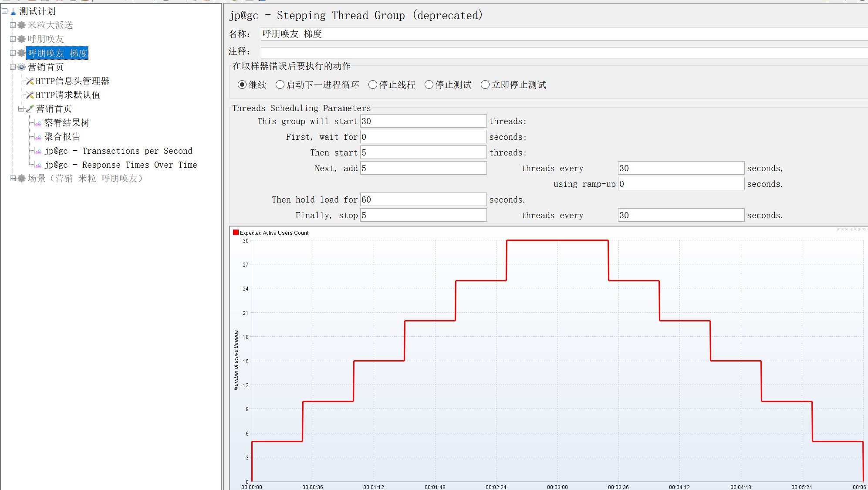Expand the 呼朋唤友 梯度 tree node
This screenshot has width=868, height=490.
pyautogui.click(x=13, y=53)
